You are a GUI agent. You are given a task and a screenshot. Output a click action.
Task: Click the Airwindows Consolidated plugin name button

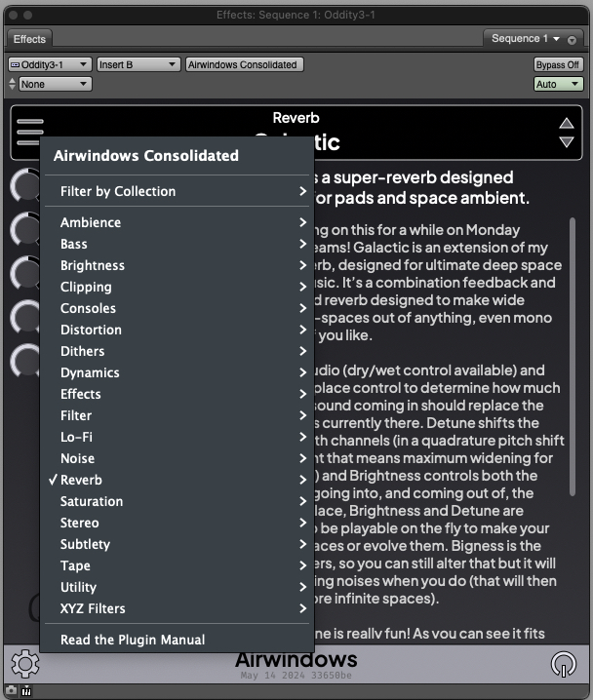[x=244, y=64]
